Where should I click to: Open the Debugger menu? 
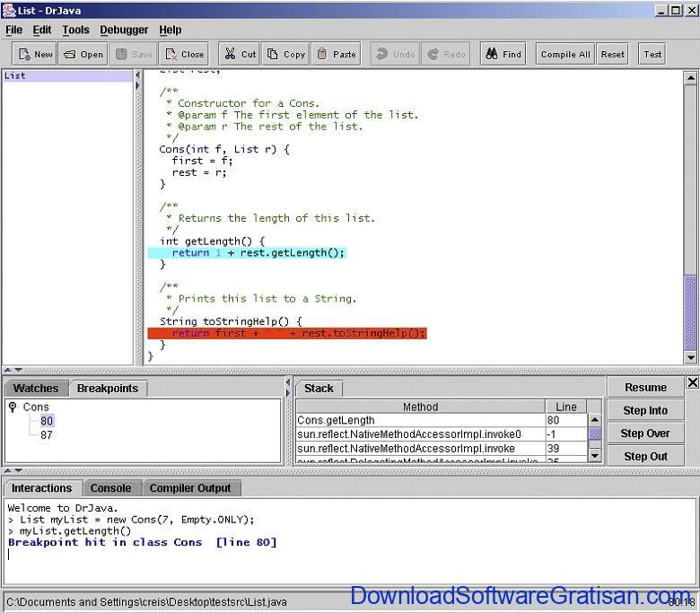click(x=124, y=30)
